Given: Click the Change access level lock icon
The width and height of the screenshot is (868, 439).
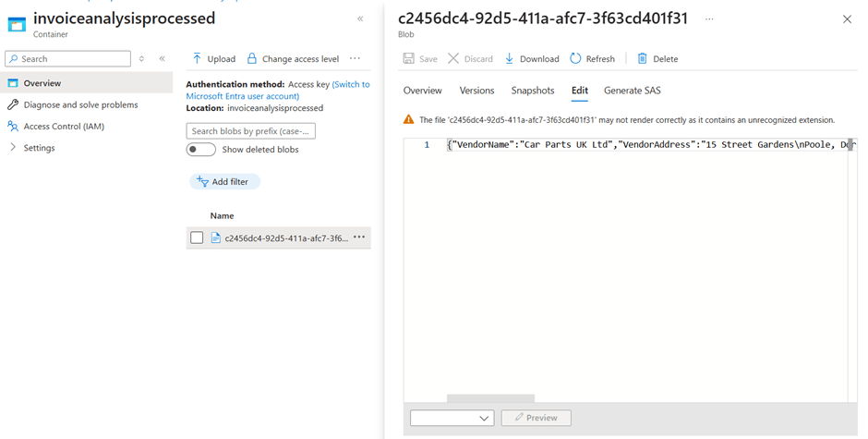Looking at the screenshot, I should (x=251, y=58).
